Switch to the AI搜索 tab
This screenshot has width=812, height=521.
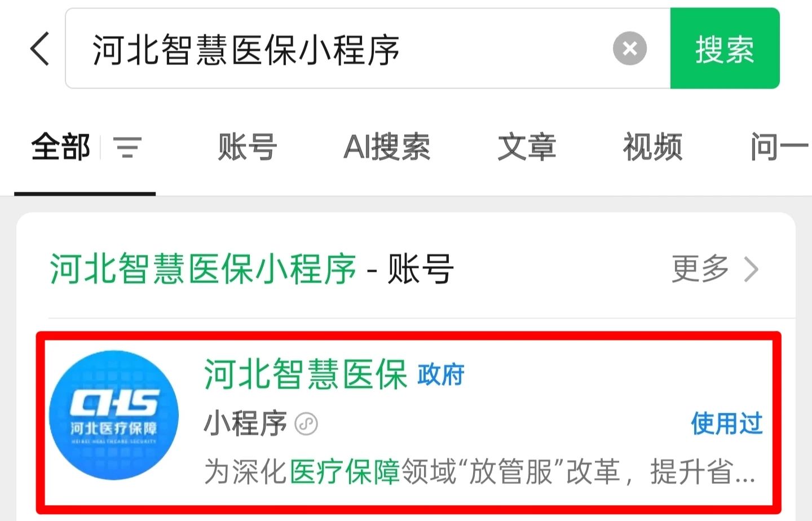[387, 147]
